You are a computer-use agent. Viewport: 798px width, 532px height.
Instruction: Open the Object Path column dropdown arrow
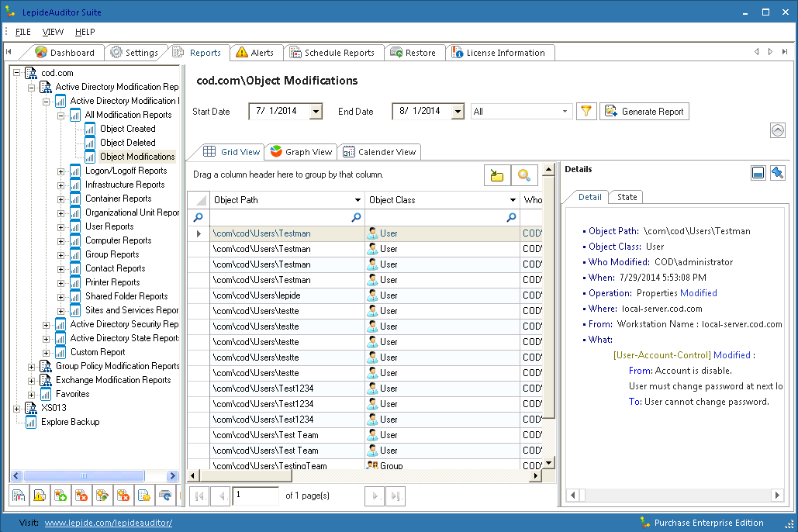pos(358,200)
